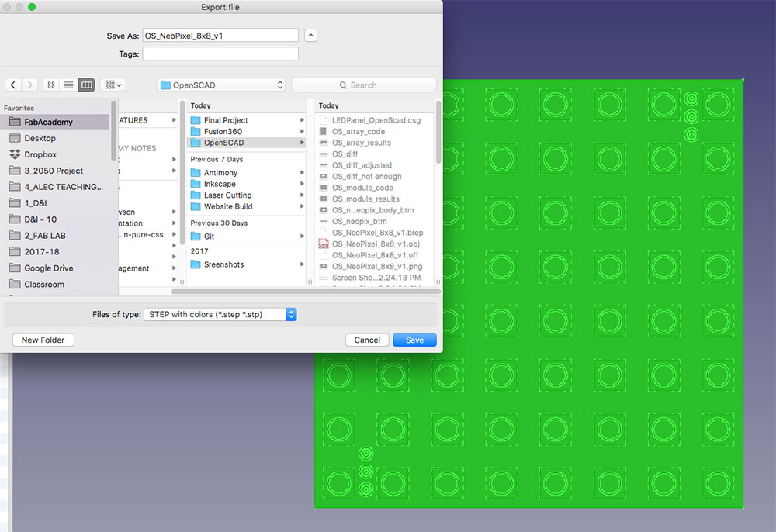Click the Tags input field

click(220, 54)
